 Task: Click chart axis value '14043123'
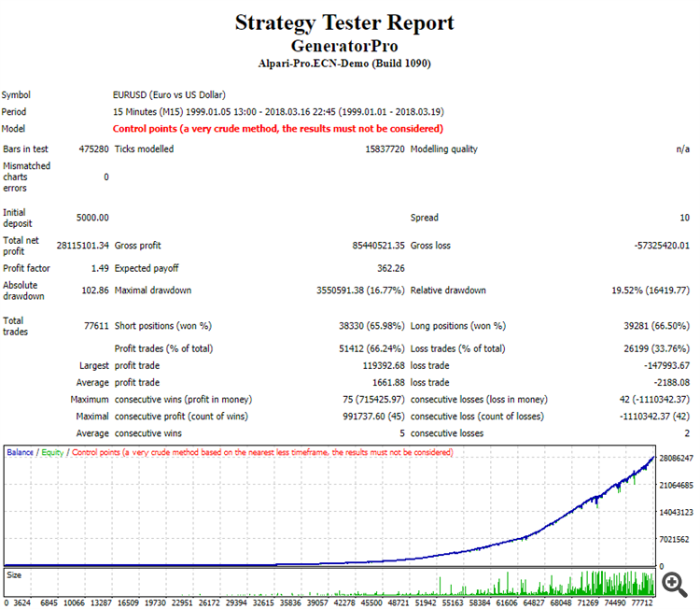[676, 512]
